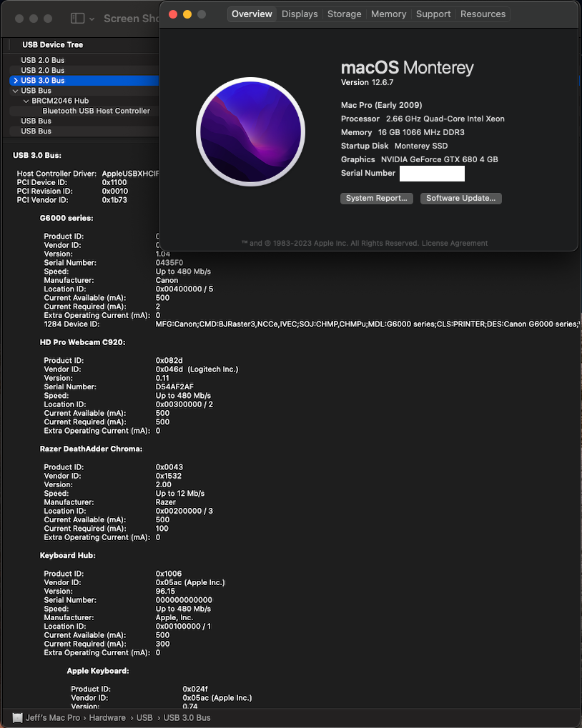This screenshot has height=728, width=582.
Task: Click the macOS Monterey logo image
Action: (251, 132)
